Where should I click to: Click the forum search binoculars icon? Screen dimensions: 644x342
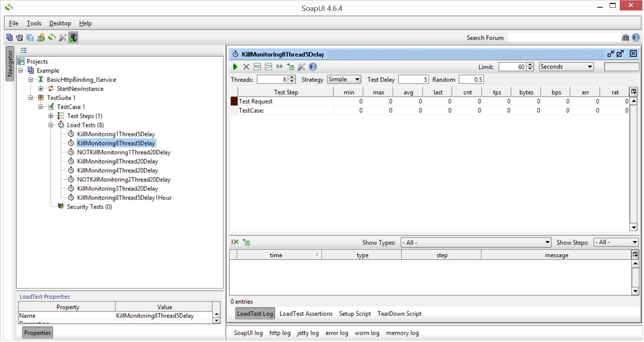click(625, 38)
